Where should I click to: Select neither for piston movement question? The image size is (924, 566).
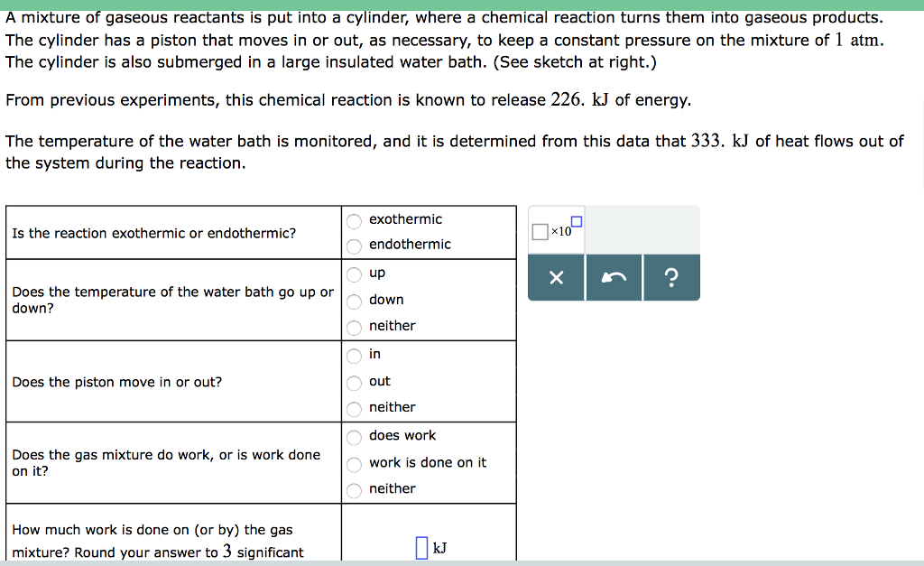coord(354,409)
